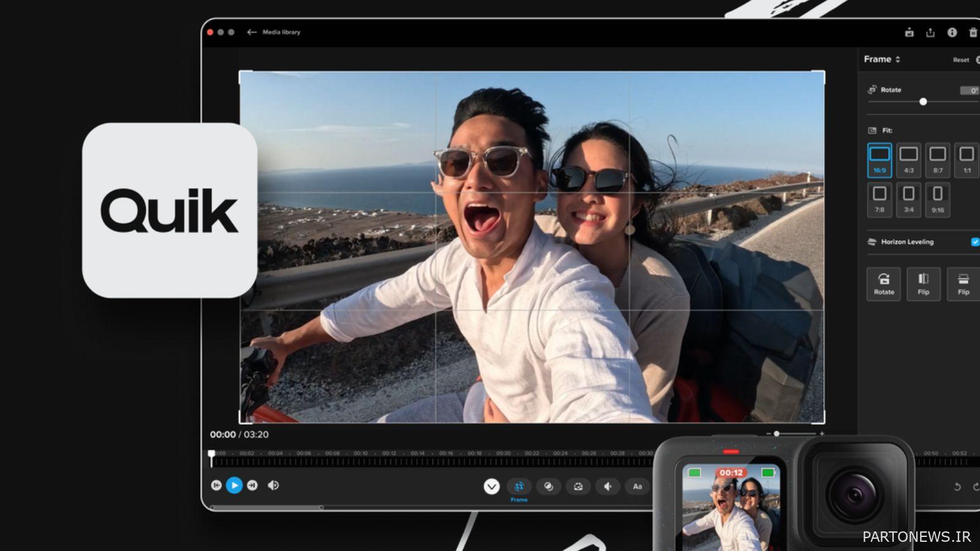Select the 9:16 aspect ratio
980x551 pixels.
pos(938,200)
